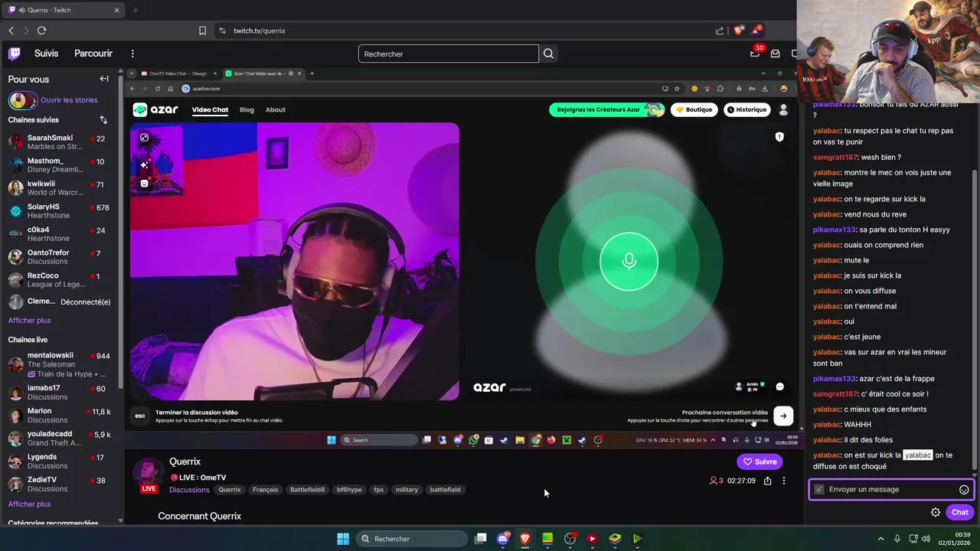Open the Discussions category link
980x551 pixels.
point(189,490)
